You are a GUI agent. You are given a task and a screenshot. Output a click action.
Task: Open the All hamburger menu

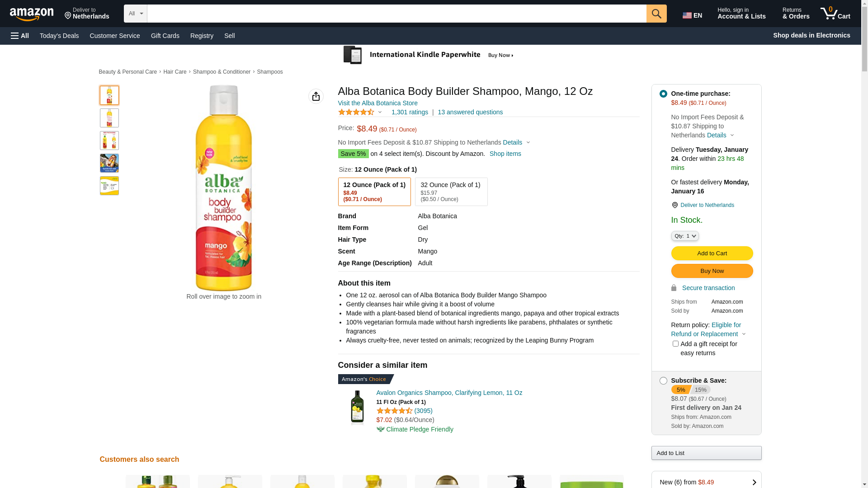[x=20, y=36]
